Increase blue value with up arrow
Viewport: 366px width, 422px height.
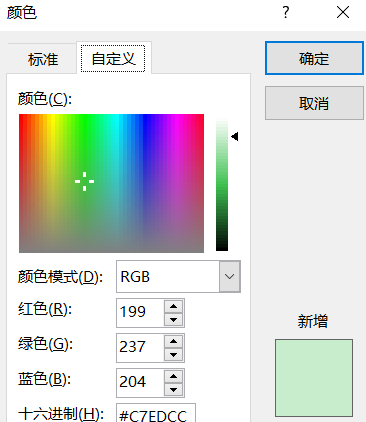173,376
